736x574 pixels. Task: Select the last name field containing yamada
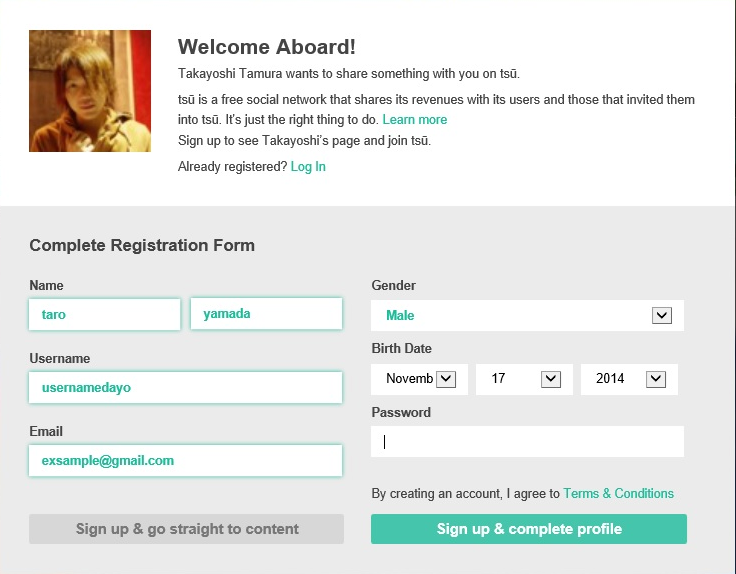266,314
